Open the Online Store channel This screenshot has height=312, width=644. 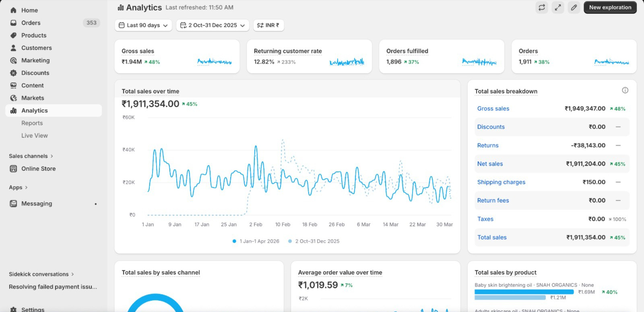pos(38,169)
